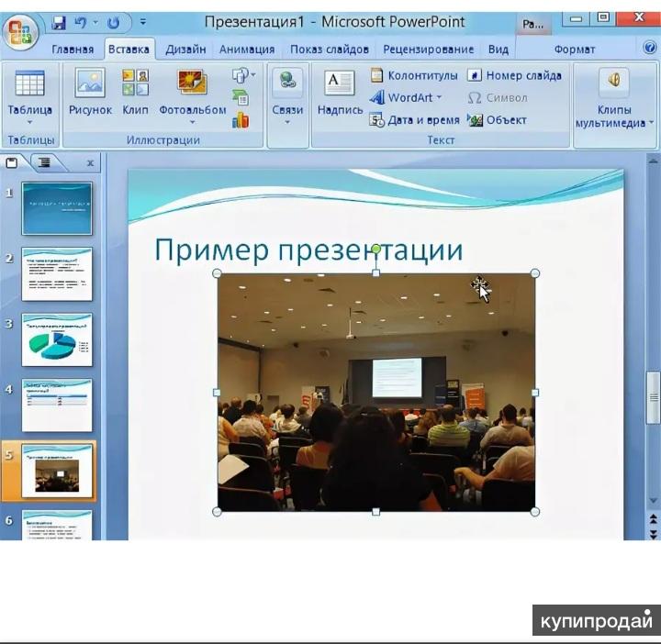Viewport: 661px width, 644px height.
Task: Insert clip art using Клип icon
Action: click(x=135, y=92)
